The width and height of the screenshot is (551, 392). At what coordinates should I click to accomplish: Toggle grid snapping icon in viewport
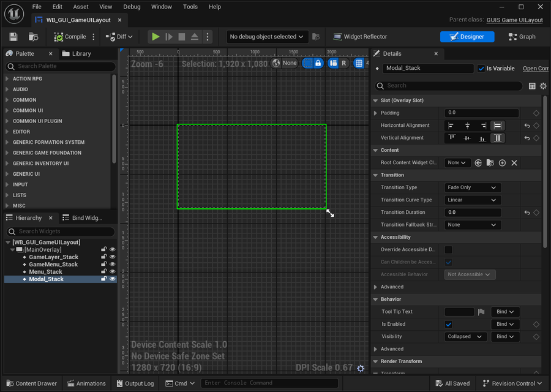[x=359, y=63]
